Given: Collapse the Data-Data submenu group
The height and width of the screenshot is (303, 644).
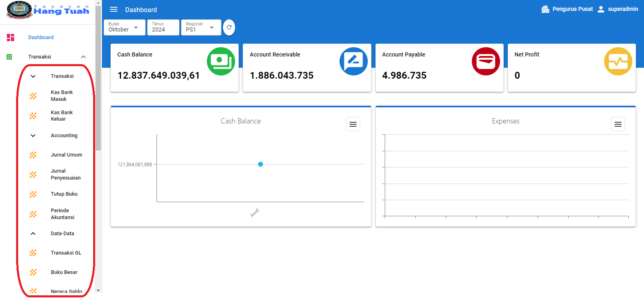Looking at the screenshot, I should click(x=33, y=234).
